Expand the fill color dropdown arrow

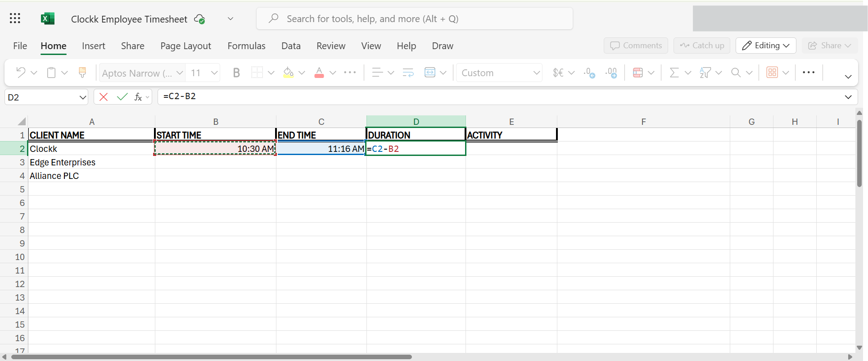[302, 73]
